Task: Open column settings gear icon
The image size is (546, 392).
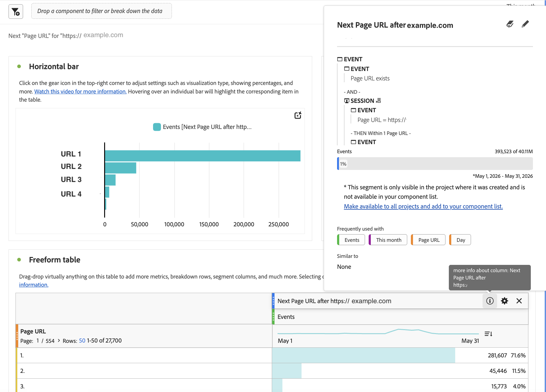Action: pos(504,301)
